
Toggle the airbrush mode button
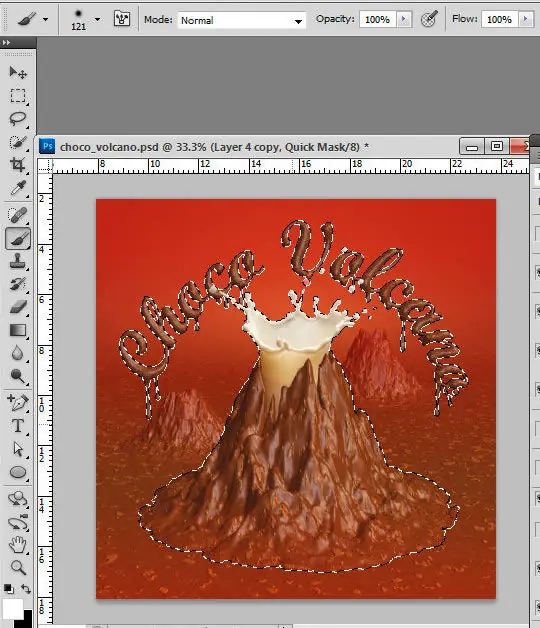click(429, 19)
